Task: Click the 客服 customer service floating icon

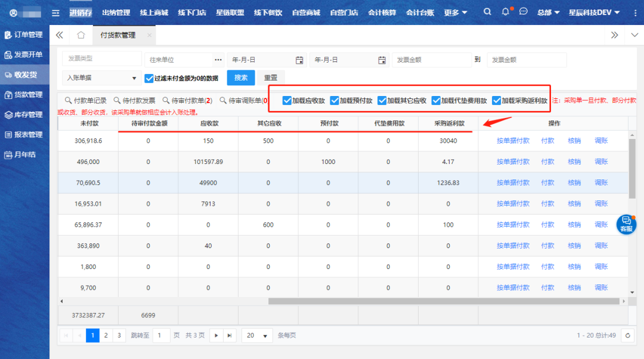Action: pos(626,224)
